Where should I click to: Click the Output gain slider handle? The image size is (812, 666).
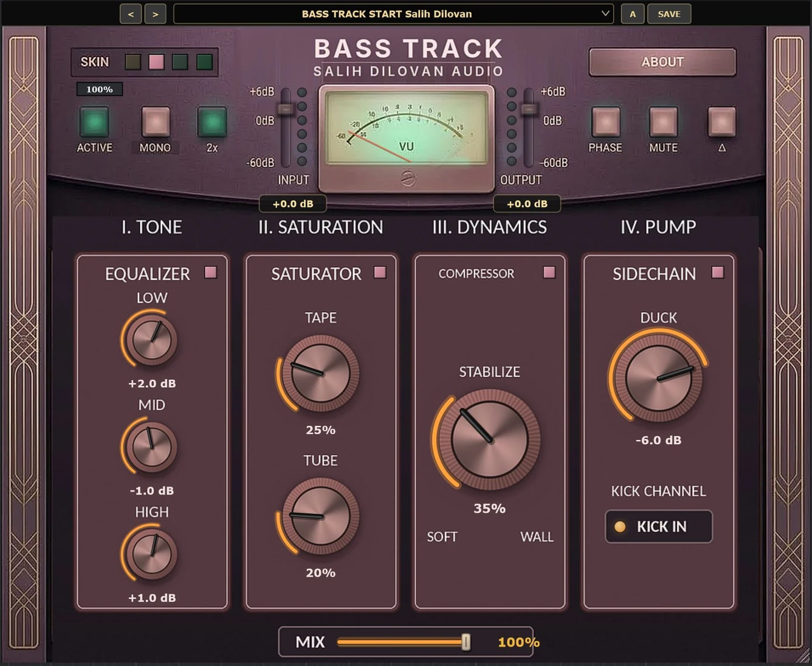[529, 109]
